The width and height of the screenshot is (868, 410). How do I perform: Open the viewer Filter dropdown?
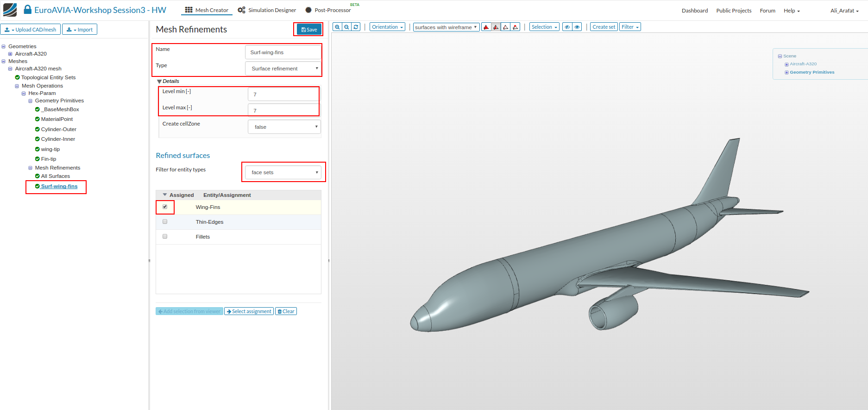click(x=630, y=27)
